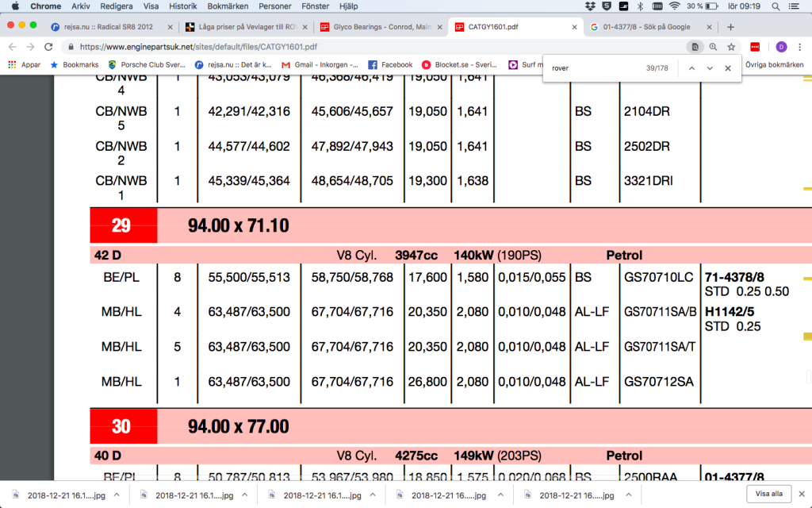Open the Gmail - Inkorgen bookmark
Viewport: 812px width, 508px height.
coord(320,65)
